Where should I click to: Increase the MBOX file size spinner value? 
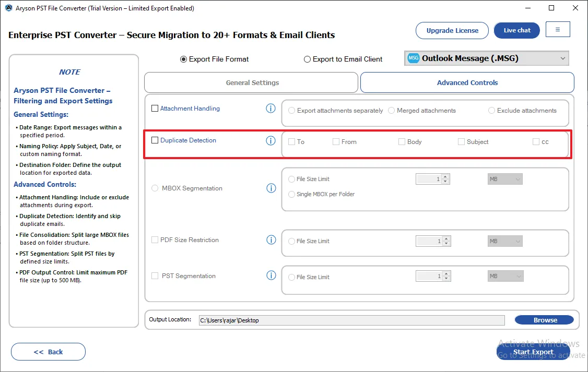coord(445,176)
